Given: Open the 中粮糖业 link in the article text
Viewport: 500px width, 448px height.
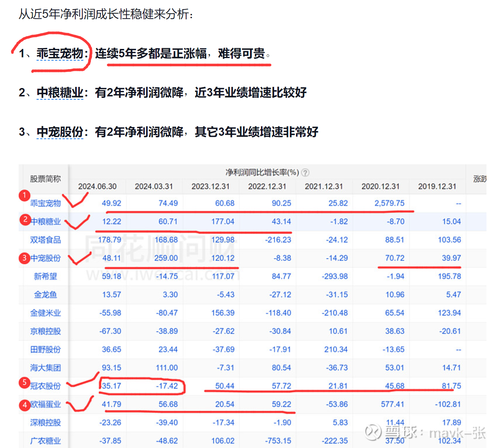Looking at the screenshot, I should tap(60, 92).
